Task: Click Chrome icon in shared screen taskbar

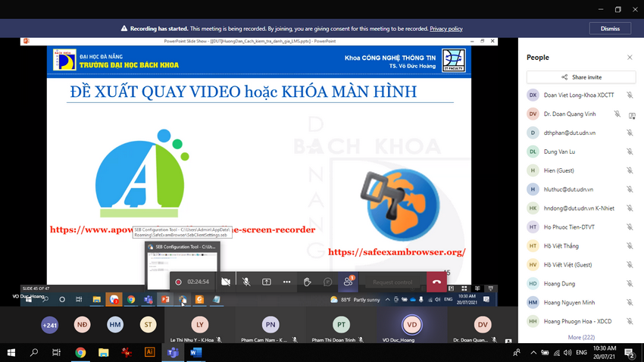Action: pyautogui.click(x=131, y=300)
